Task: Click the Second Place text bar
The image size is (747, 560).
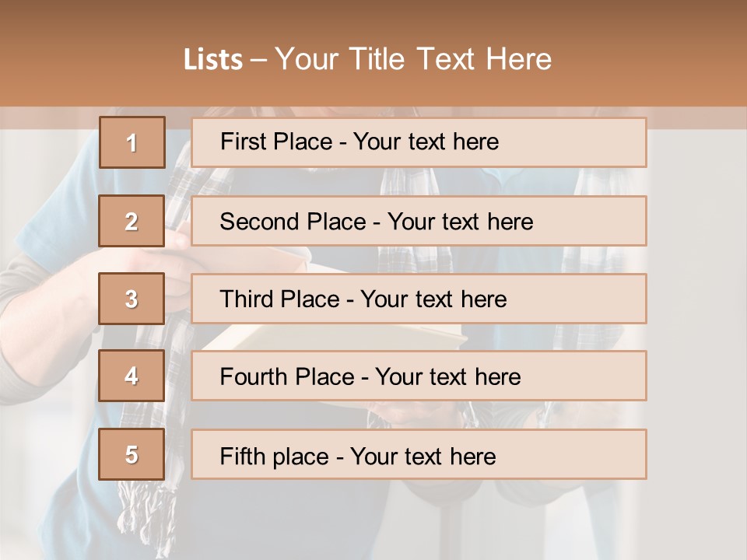Action: click(x=419, y=221)
